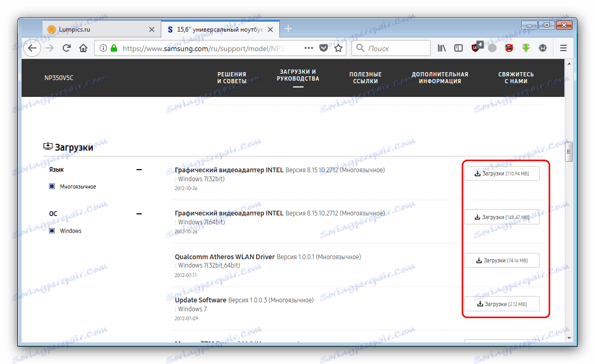
Task: Switch to the Lumpics.ru tab
Action: tap(102, 29)
